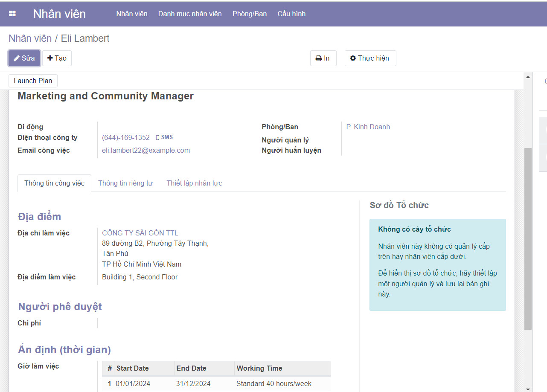This screenshot has height=392, width=547.
Task: Select the Standard 40 hours/week row
Action: point(273,383)
